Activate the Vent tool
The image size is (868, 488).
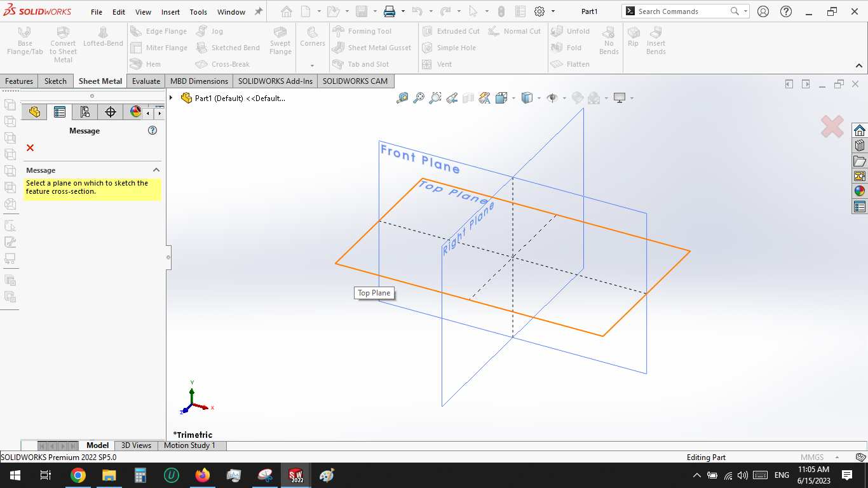click(x=444, y=64)
